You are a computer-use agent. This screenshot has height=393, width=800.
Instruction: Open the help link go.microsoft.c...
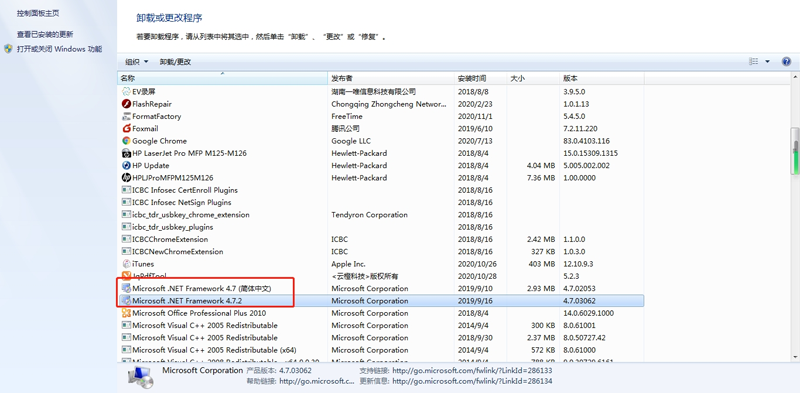[317, 381]
